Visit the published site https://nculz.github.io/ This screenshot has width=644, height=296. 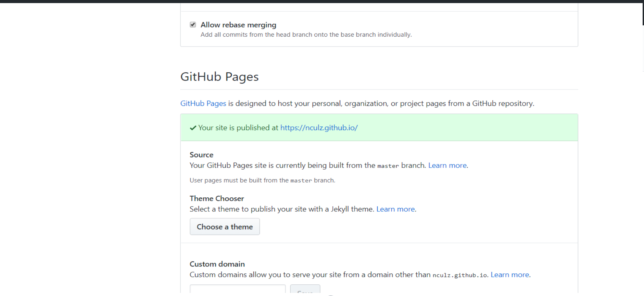click(319, 128)
